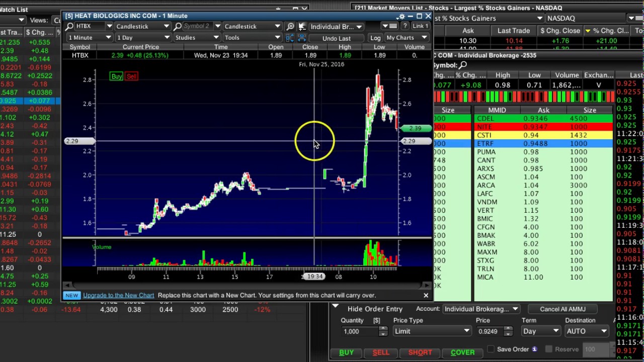Click the Ask column header in Level II
The image size is (644, 362).
(x=543, y=110)
